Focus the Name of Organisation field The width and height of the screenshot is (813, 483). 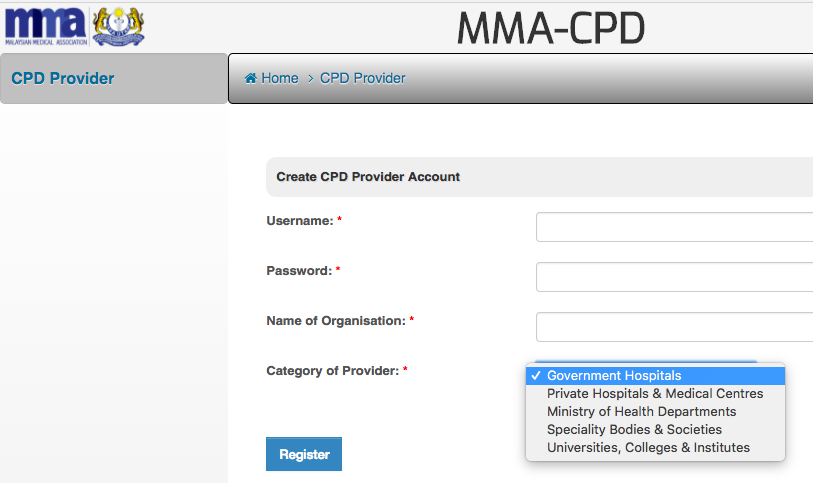[675, 327]
